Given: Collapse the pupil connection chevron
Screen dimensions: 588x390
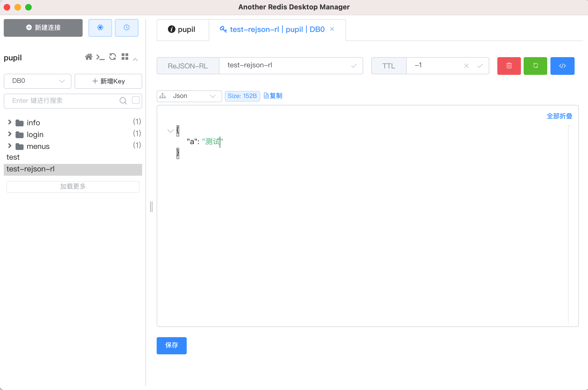Looking at the screenshot, I should [x=135, y=59].
